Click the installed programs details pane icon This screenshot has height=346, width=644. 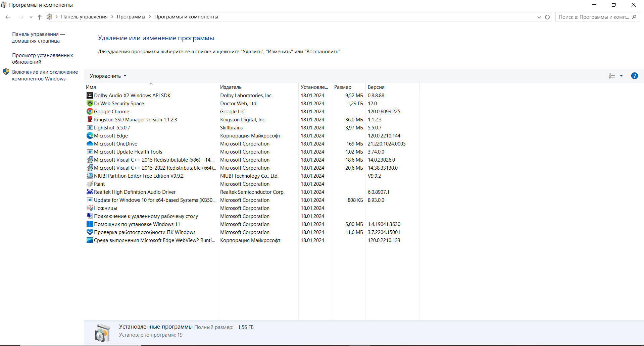(x=102, y=333)
